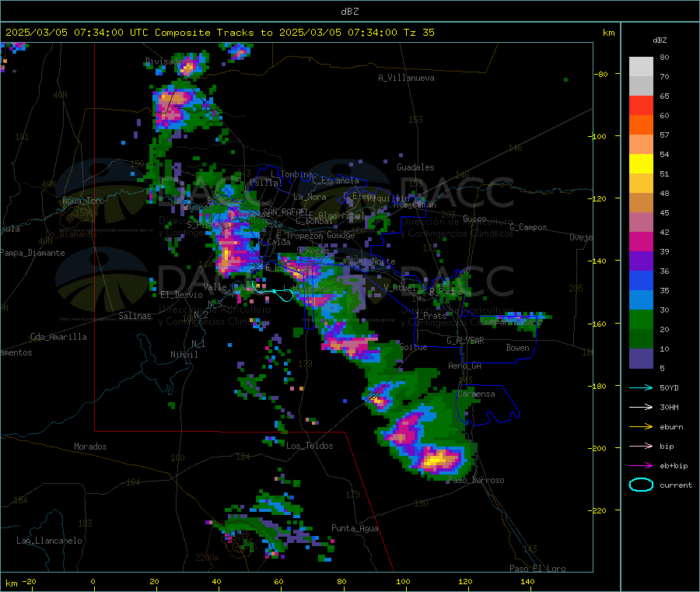Screen dimensions: 700x592
Task: Click the 'C_Española' map label
Action: (x=335, y=180)
